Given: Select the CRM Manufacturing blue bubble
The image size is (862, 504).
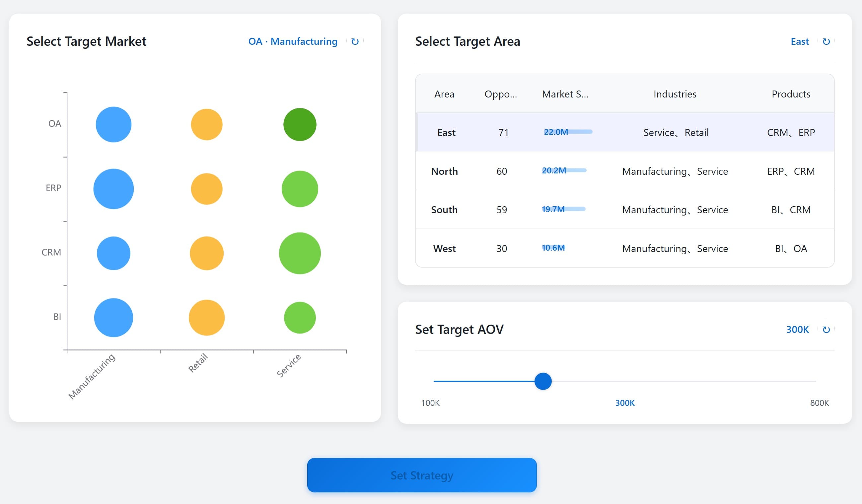Looking at the screenshot, I should [113, 253].
